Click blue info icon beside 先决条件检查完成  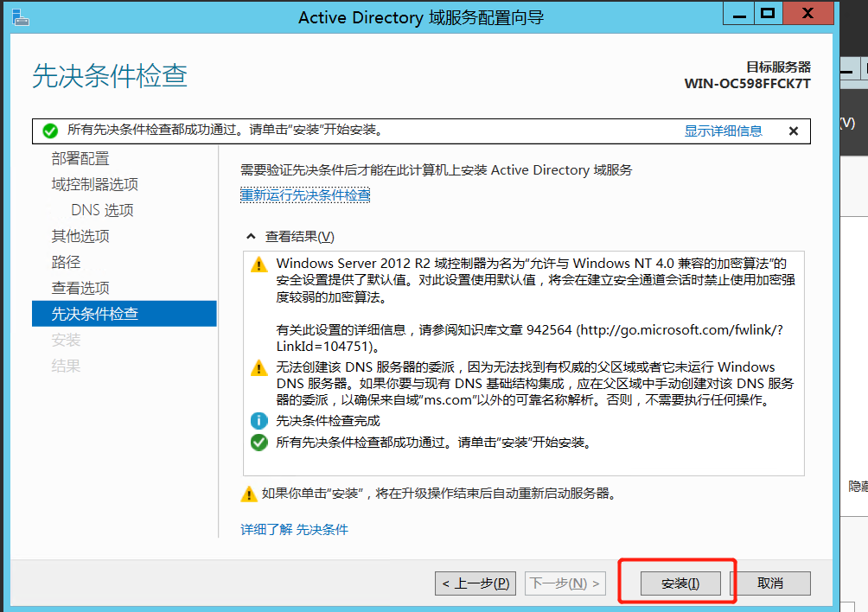258,421
